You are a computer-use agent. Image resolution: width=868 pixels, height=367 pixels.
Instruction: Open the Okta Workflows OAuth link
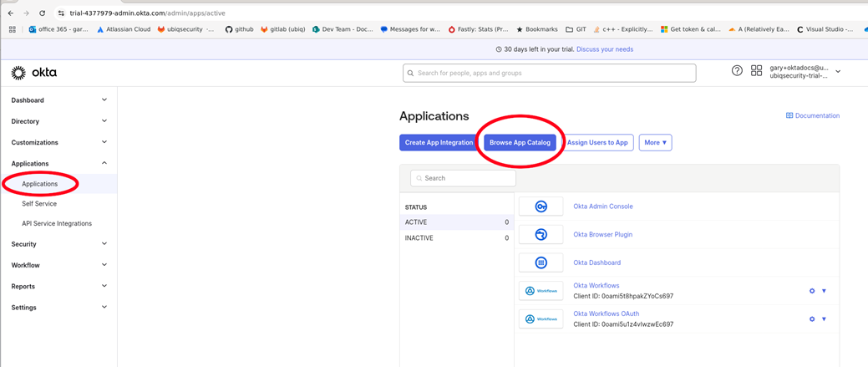(x=607, y=313)
